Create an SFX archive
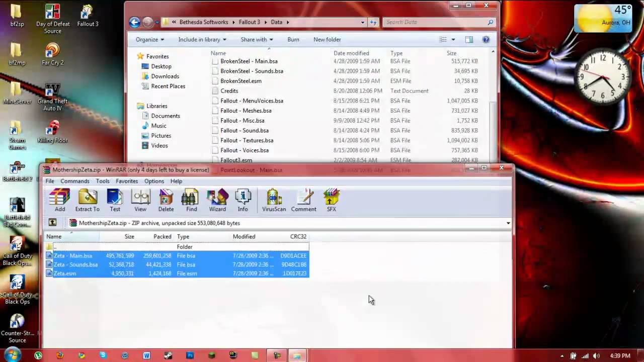 pyautogui.click(x=331, y=200)
